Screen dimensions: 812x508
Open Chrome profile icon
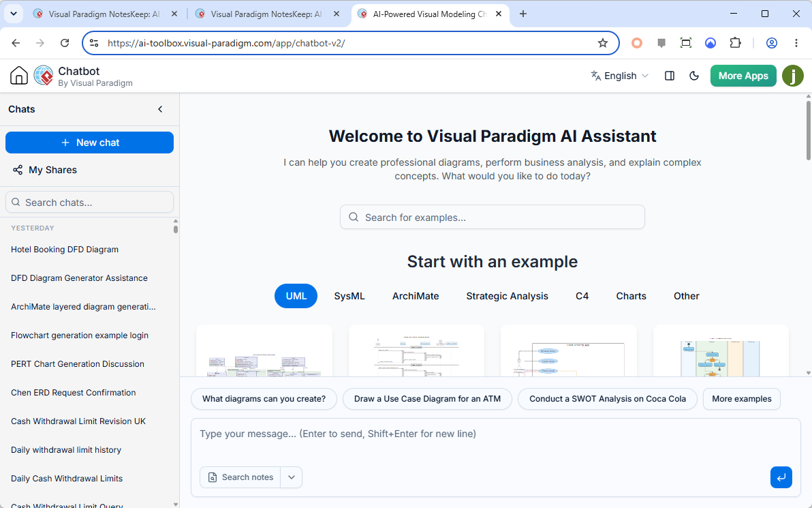tap(772, 43)
